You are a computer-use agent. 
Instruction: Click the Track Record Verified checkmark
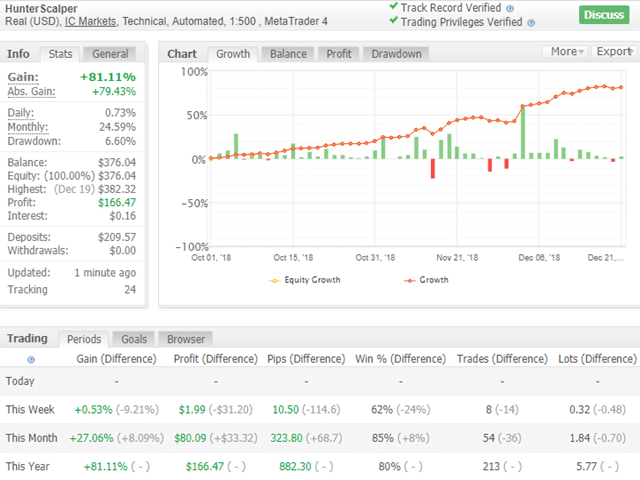(x=393, y=6)
